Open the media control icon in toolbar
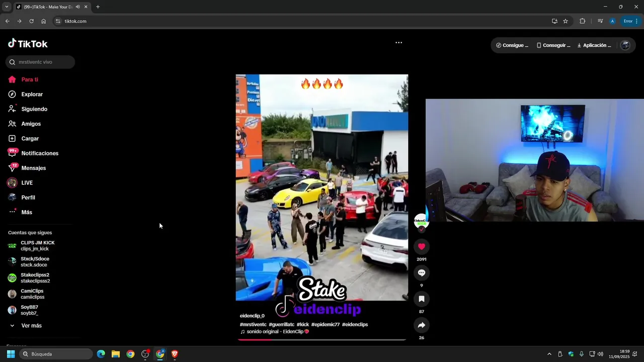The image size is (644, 362). click(x=600, y=21)
